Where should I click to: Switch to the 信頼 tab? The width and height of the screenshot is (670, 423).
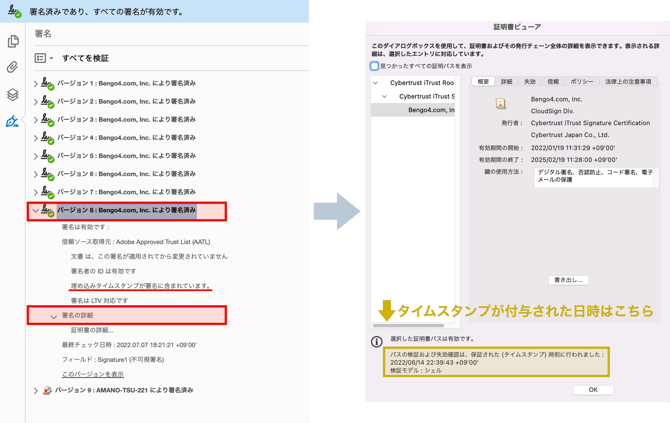click(553, 82)
